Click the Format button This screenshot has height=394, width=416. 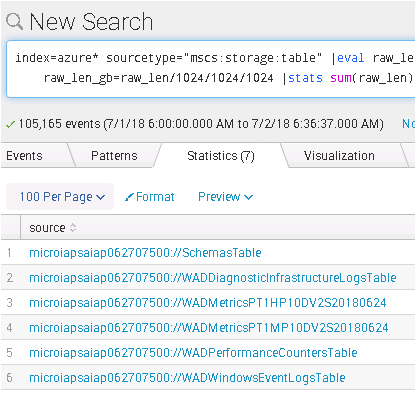click(x=149, y=197)
